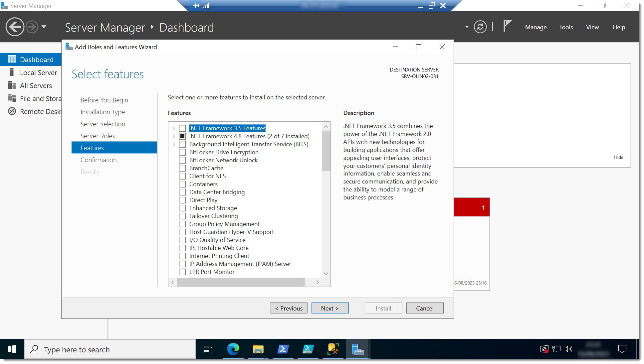The image size is (644, 364).
Task: Select LPR Port Monitor feature
Action: point(212,272)
